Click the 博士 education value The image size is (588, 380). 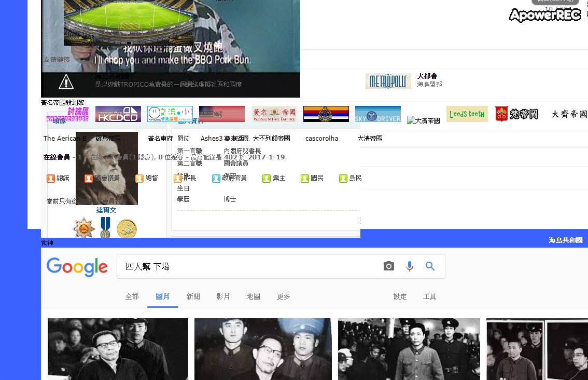point(230,199)
